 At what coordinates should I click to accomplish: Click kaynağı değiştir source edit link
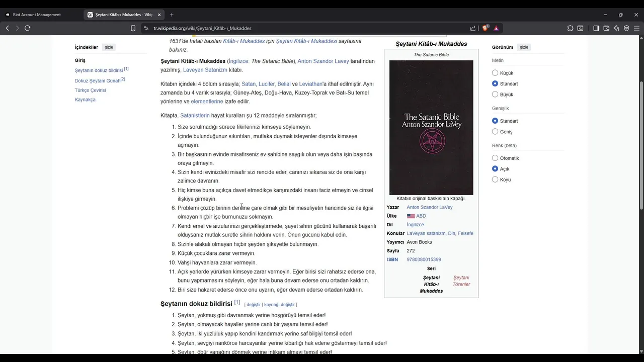pos(279,305)
